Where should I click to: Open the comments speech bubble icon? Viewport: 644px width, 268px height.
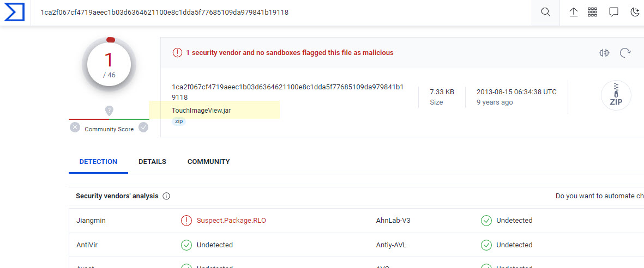(613, 12)
